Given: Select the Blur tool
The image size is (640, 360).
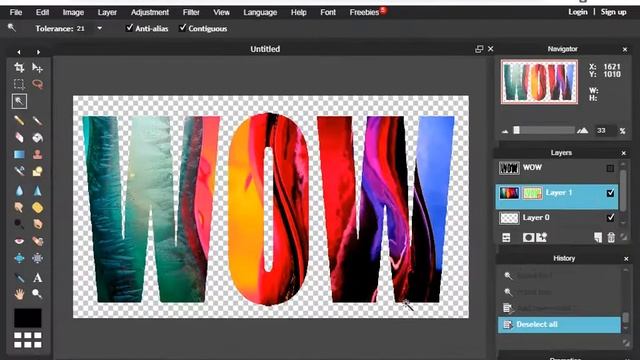Looking at the screenshot, I should pyautogui.click(x=19, y=191).
